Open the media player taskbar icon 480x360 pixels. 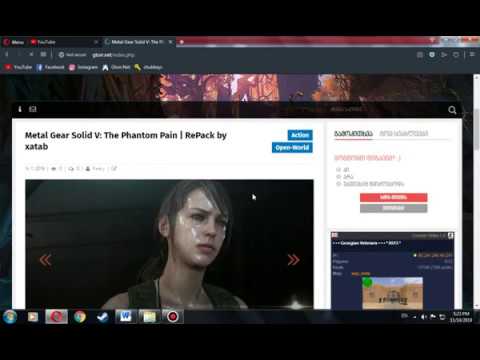pyautogui.click(x=33, y=317)
